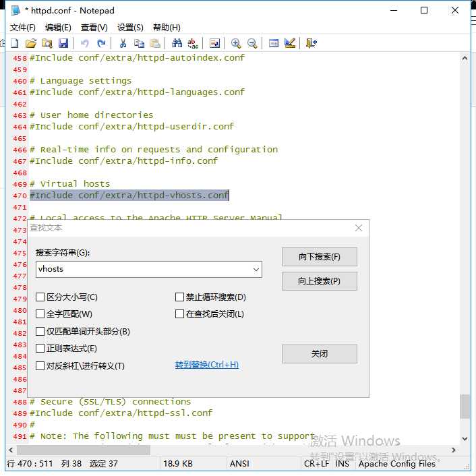This screenshot has width=476, height=476.
Task: Click status bar 'ANSI' encoding entry
Action: click(239, 464)
